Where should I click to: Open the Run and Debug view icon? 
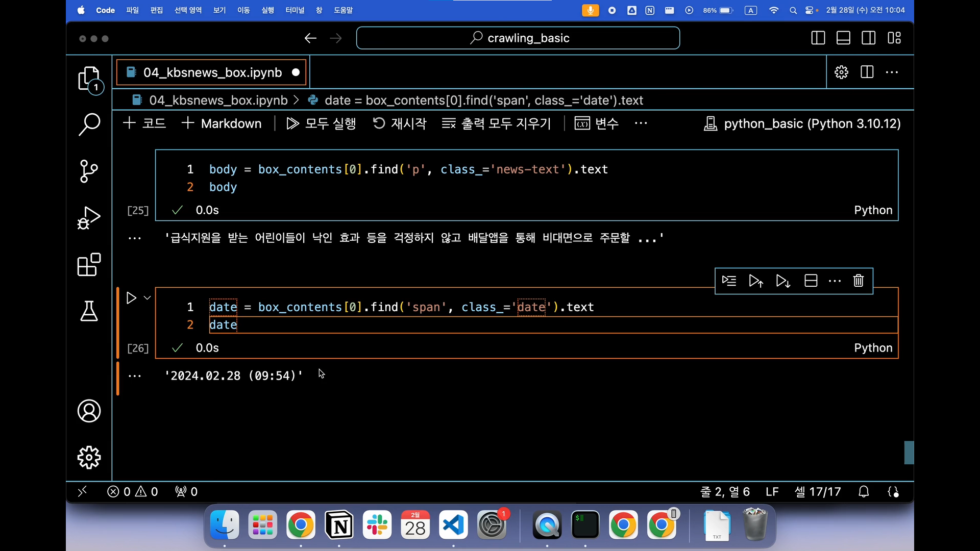(89, 218)
